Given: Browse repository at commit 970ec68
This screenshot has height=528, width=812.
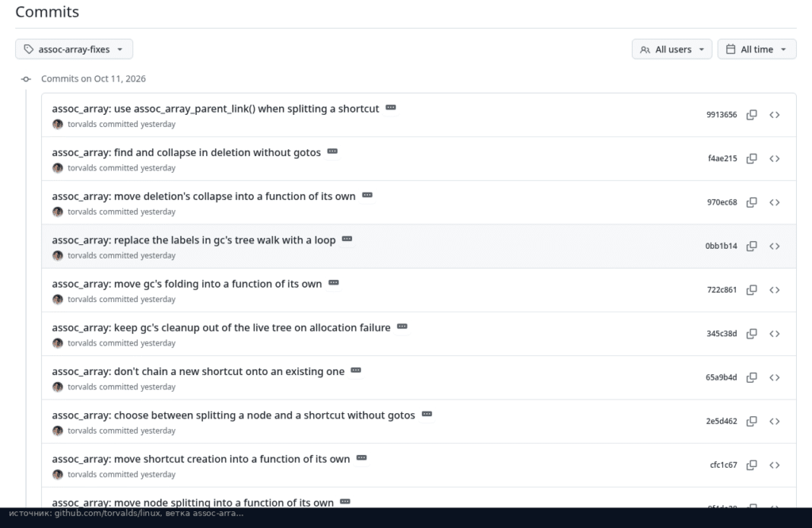Looking at the screenshot, I should coord(774,202).
